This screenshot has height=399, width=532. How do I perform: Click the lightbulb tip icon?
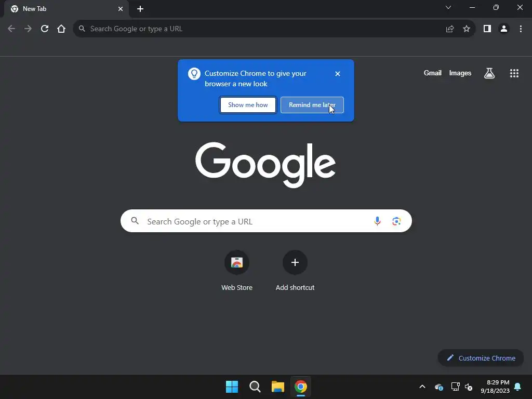pyautogui.click(x=194, y=74)
